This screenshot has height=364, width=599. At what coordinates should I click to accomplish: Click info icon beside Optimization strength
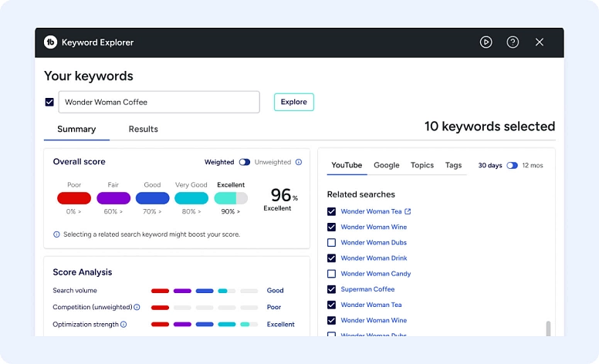124,325
